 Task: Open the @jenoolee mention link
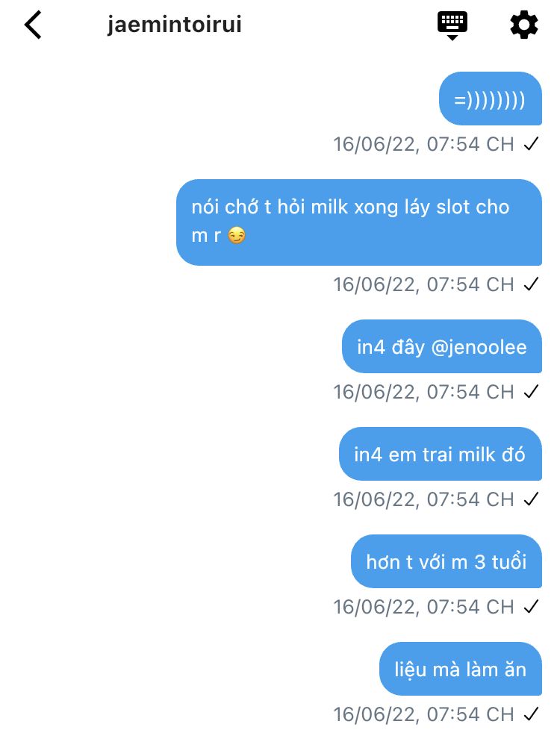click(x=479, y=347)
